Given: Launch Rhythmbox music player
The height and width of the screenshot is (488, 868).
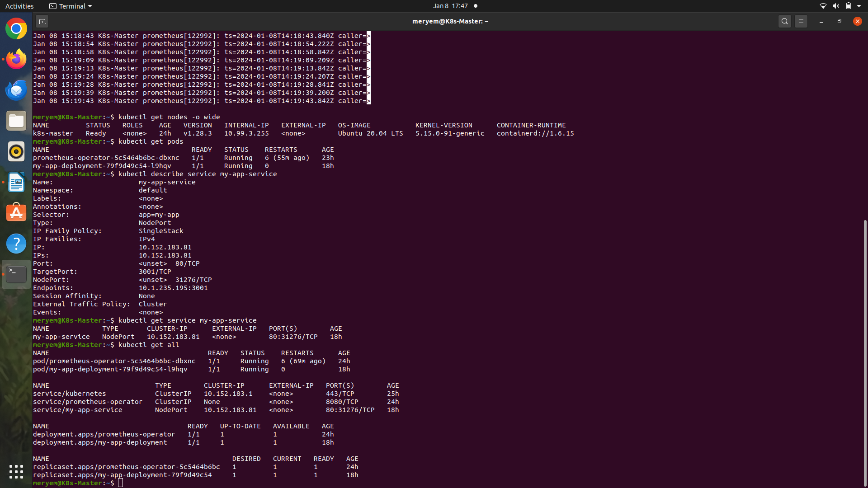Looking at the screenshot, I should pyautogui.click(x=16, y=151).
